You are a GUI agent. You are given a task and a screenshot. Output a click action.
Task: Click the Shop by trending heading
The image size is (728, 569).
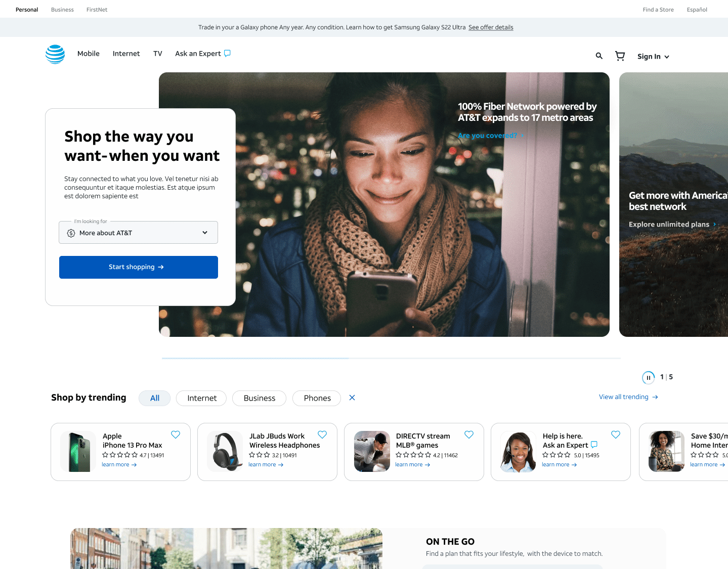click(89, 398)
